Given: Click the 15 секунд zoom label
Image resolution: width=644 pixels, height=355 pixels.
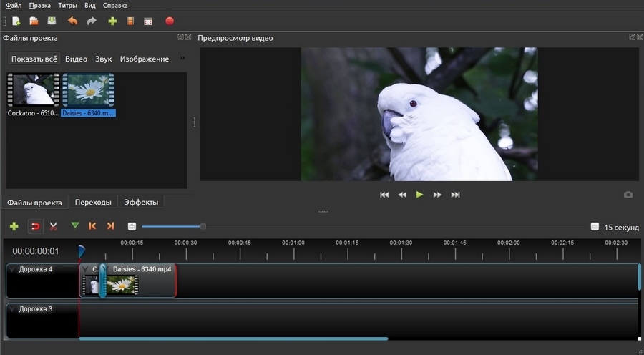Looking at the screenshot, I should (621, 227).
